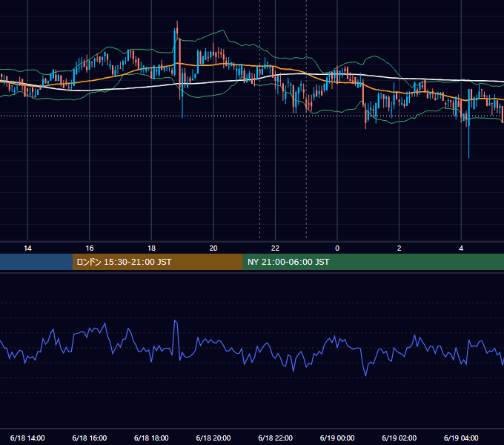Click the long lower wick candle after 4:00

[468, 124]
